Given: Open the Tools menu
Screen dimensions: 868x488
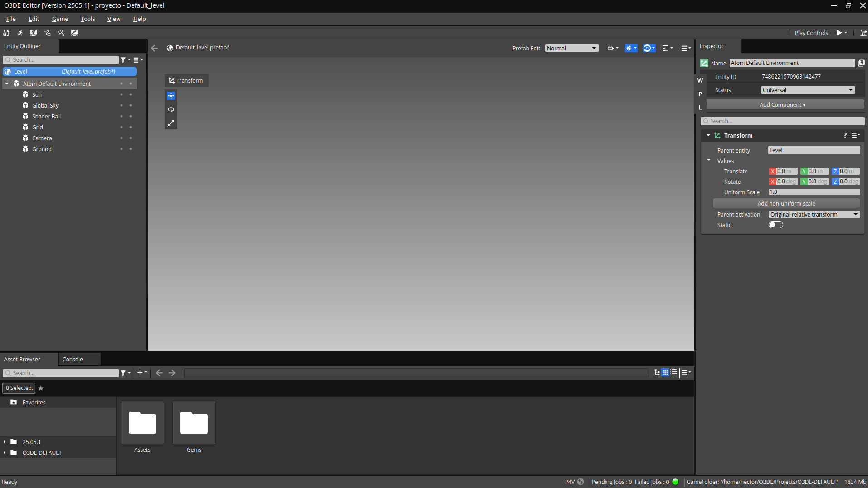Looking at the screenshot, I should tap(88, 19).
